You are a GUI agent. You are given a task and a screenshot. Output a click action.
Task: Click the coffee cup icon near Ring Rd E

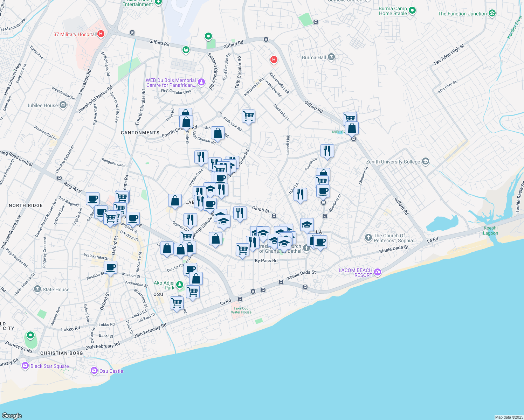coord(92,198)
